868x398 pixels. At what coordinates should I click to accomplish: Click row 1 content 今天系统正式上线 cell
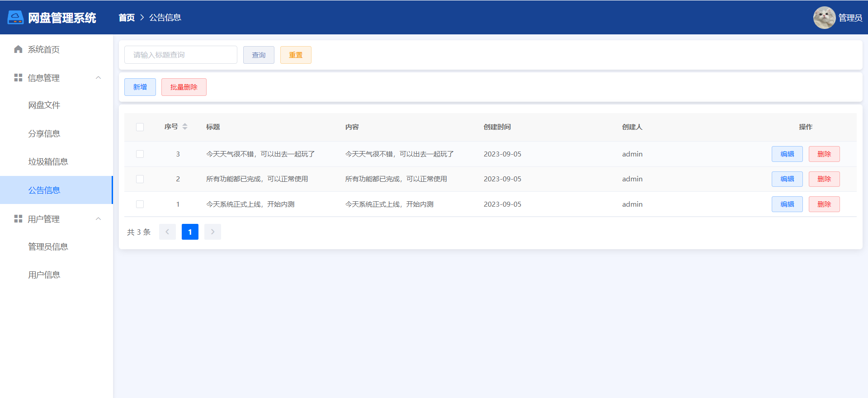tap(389, 204)
